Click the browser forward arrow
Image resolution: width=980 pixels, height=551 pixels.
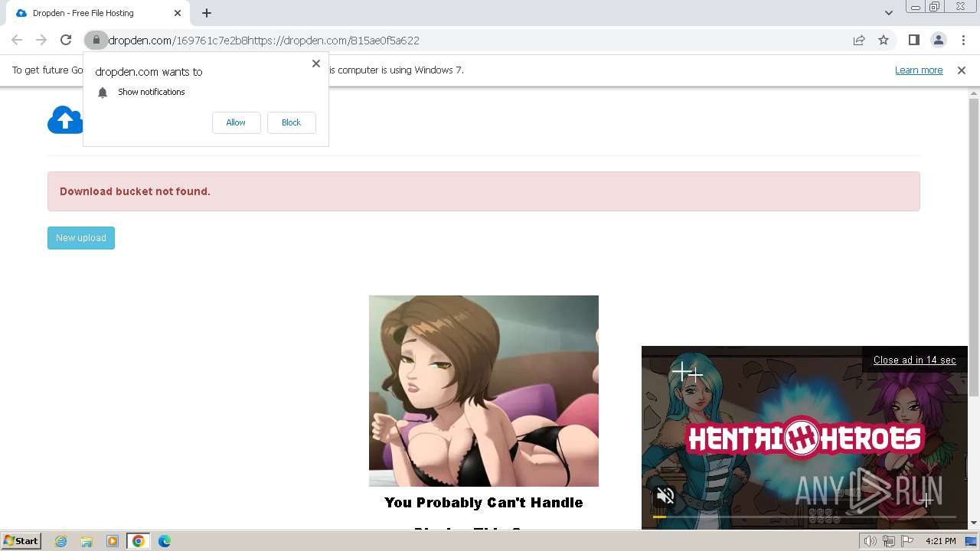pos(41,41)
